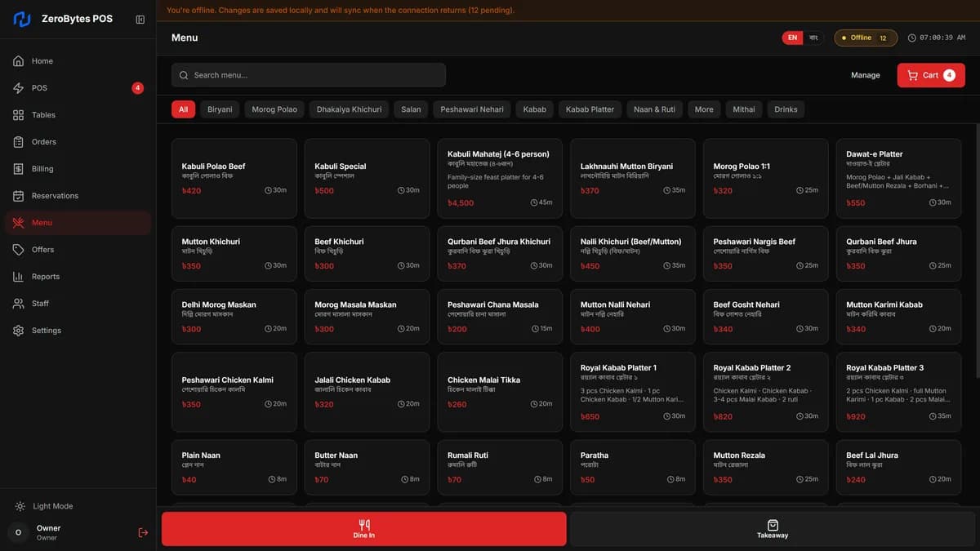Filter menu by Morog Polao
Image resolution: width=980 pixels, height=551 pixels.
tap(274, 109)
